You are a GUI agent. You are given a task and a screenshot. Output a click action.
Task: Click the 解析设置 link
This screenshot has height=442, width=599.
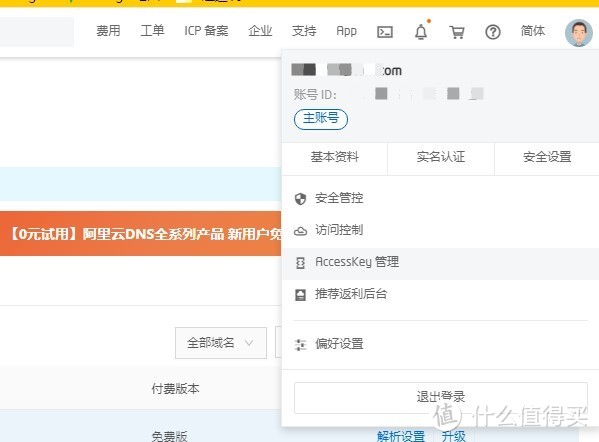401,436
